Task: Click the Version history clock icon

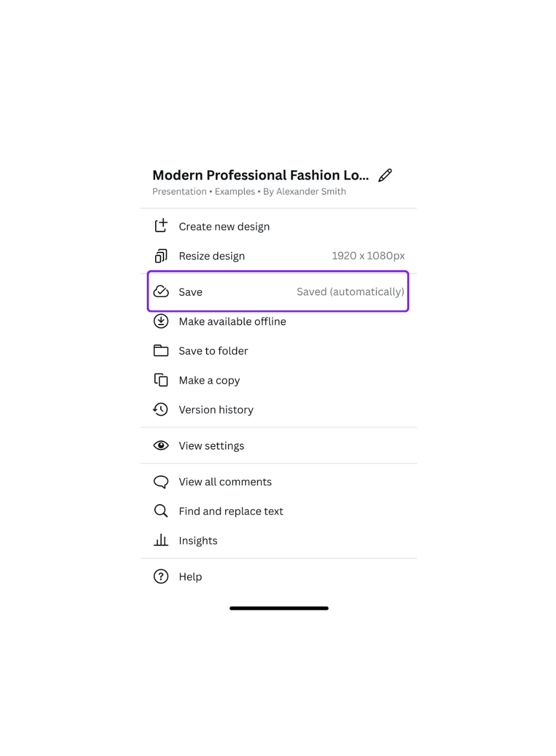Action: [161, 409]
